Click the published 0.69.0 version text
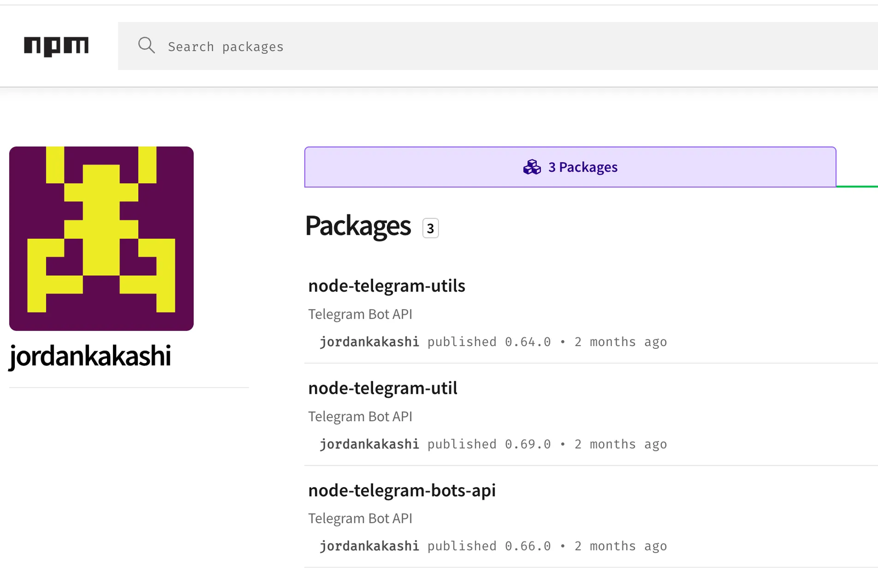The height and width of the screenshot is (588, 878). pos(489,444)
